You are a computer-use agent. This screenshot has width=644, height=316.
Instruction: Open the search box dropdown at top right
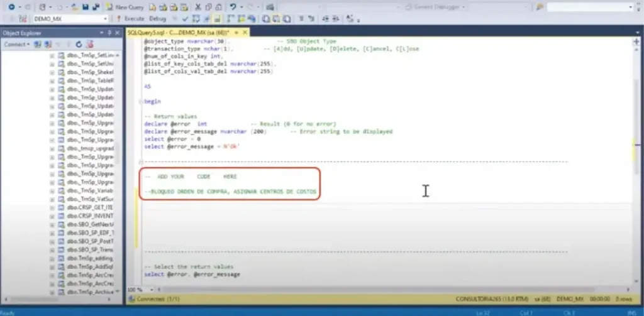coord(630,7)
